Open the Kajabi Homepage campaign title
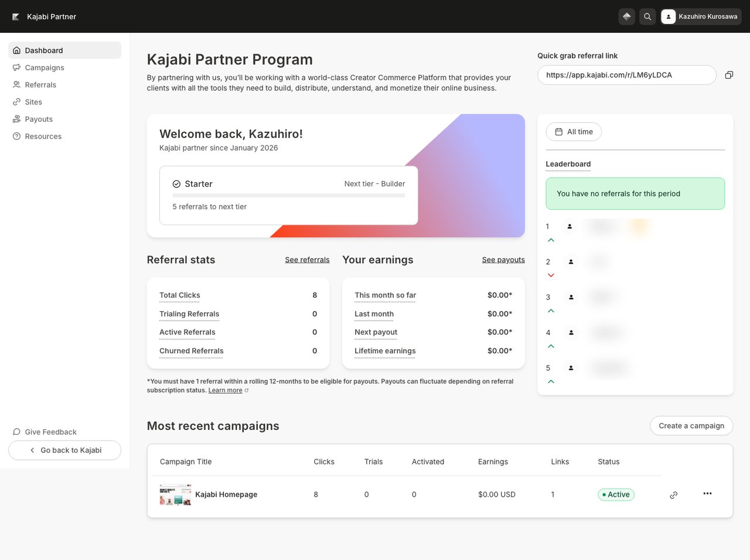The width and height of the screenshot is (750, 560). [226, 494]
